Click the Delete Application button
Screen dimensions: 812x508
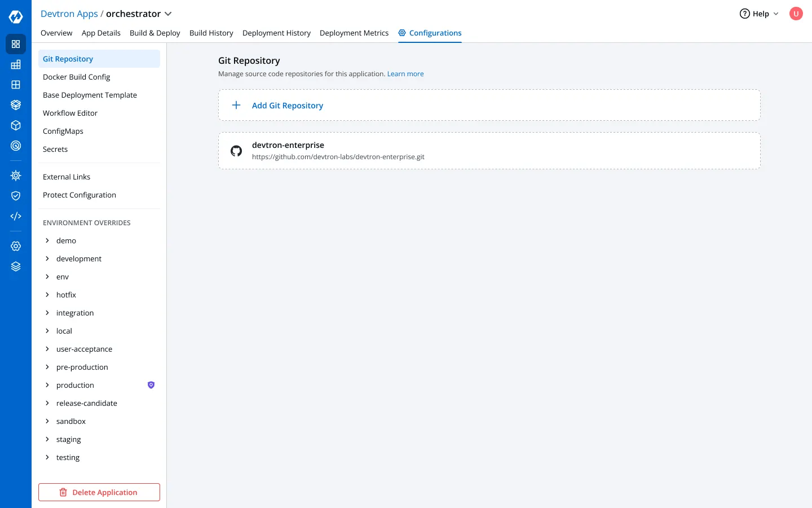(x=99, y=492)
